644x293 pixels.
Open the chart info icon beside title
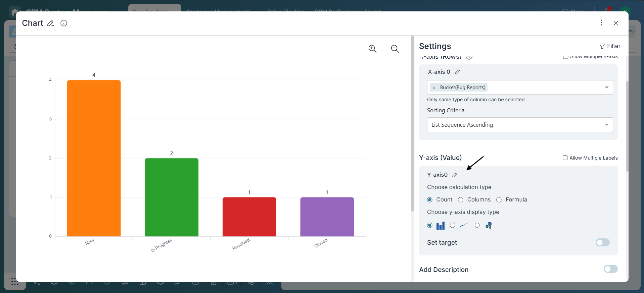coord(64,23)
